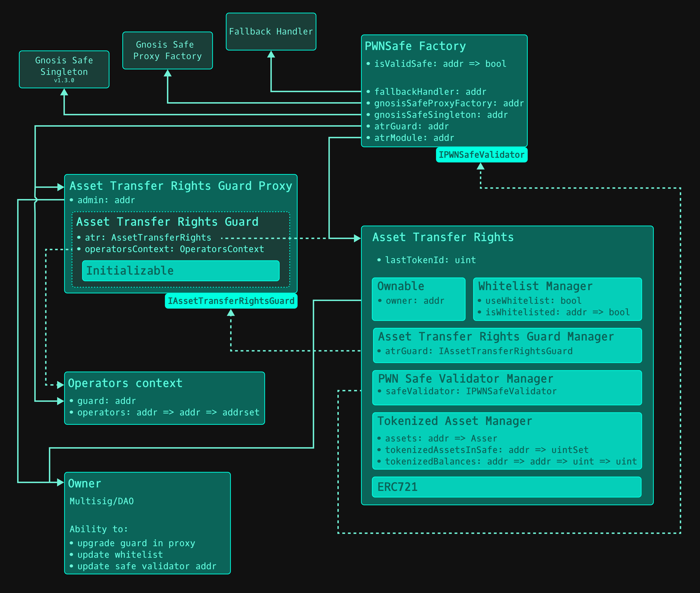Viewport: 700px width, 593px height.
Task: Click the Asset Transfer Rights Guard Proxy title
Action: [x=181, y=186]
